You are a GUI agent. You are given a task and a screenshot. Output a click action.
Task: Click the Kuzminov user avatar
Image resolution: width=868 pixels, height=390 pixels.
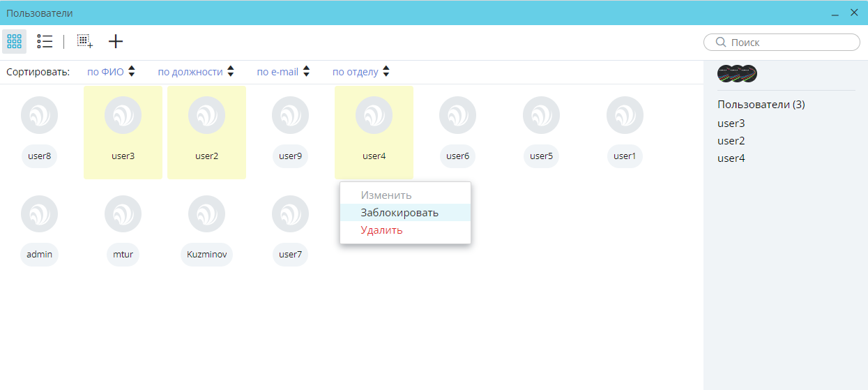coord(206,214)
